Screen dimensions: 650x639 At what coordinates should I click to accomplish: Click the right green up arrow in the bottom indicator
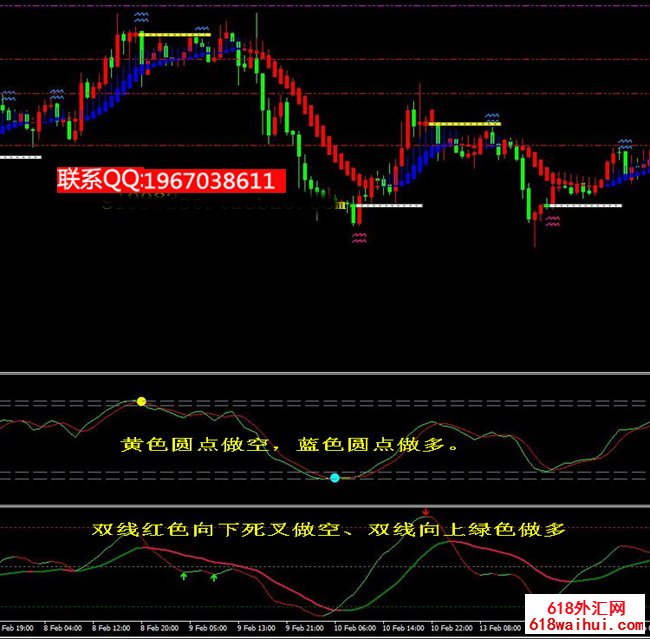(214, 576)
